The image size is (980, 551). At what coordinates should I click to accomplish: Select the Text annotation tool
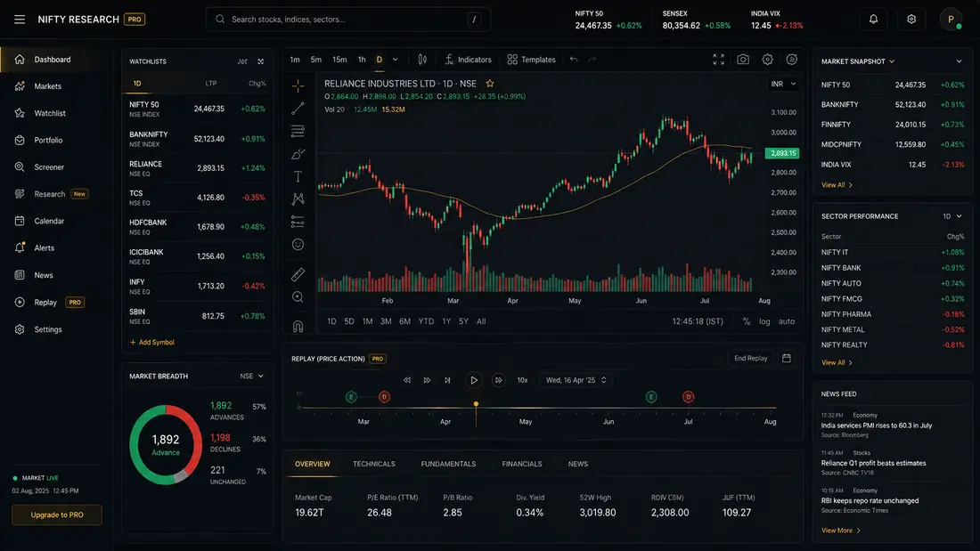[x=298, y=176]
